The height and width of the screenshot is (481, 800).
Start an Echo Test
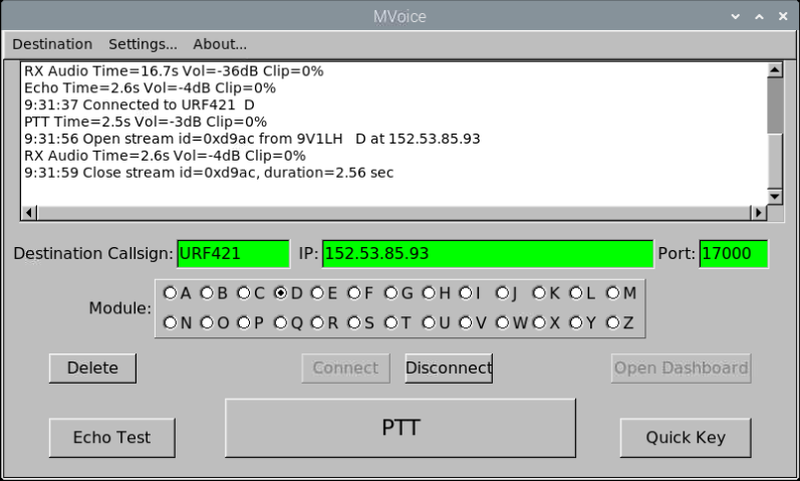pos(112,438)
